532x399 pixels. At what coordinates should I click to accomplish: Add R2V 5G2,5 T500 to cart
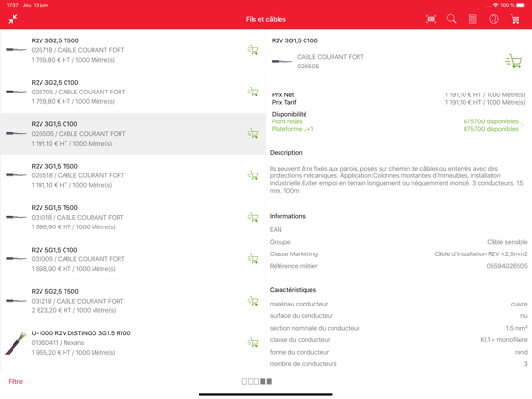coord(253,301)
